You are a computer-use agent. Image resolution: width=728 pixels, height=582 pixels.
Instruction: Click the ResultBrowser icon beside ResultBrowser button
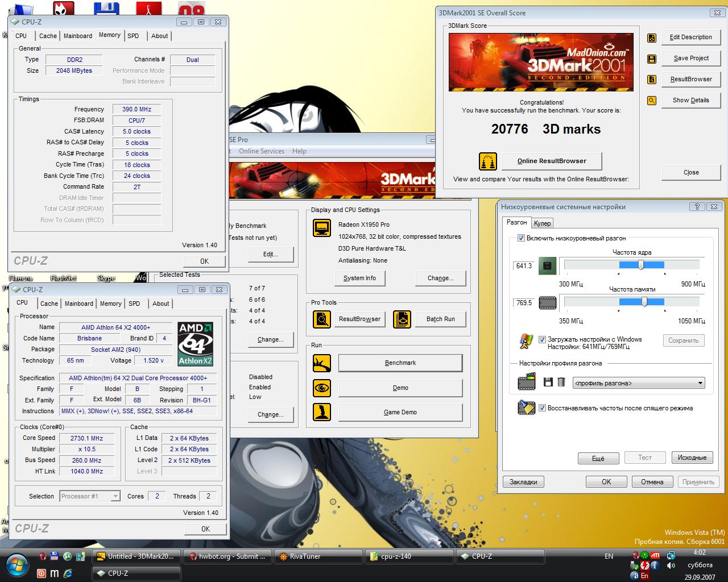tap(652, 80)
